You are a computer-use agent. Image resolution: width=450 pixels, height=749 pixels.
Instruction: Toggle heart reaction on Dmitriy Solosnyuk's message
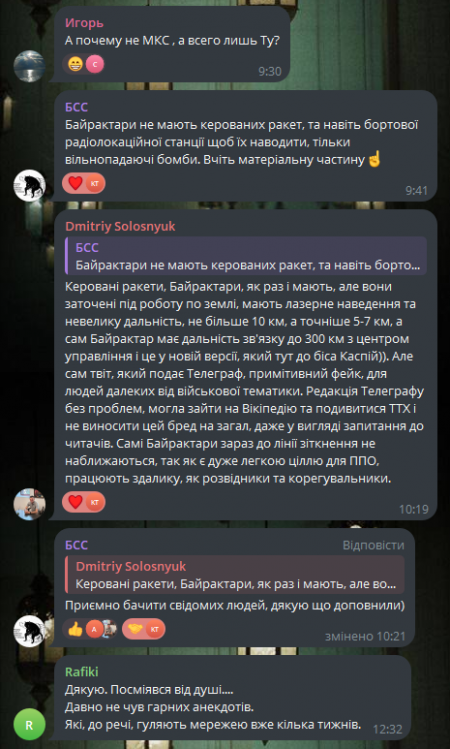pyautogui.click(x=84, y=502)
